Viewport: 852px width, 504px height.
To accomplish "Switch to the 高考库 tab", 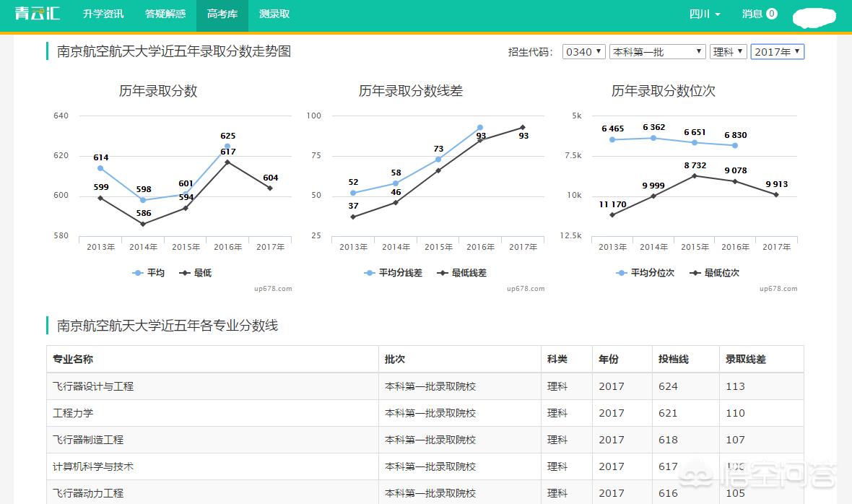I will pyautogui.click(x=222, y=15).
